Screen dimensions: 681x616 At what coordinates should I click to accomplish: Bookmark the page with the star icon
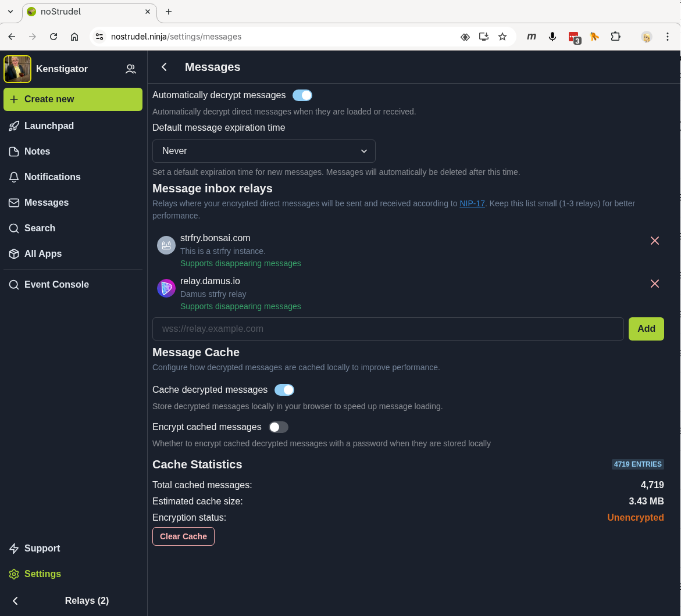pyautogui.click(x=502, y=37)
